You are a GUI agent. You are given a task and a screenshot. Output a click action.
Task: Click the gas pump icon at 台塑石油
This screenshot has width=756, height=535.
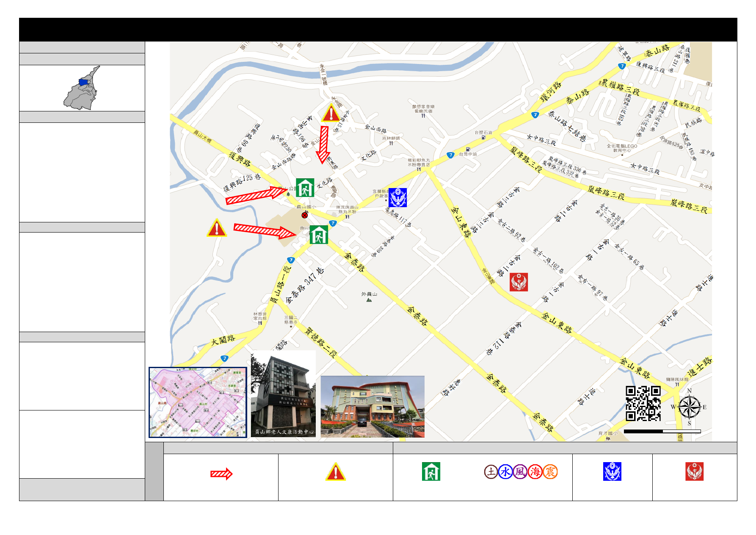coord(483,137)
